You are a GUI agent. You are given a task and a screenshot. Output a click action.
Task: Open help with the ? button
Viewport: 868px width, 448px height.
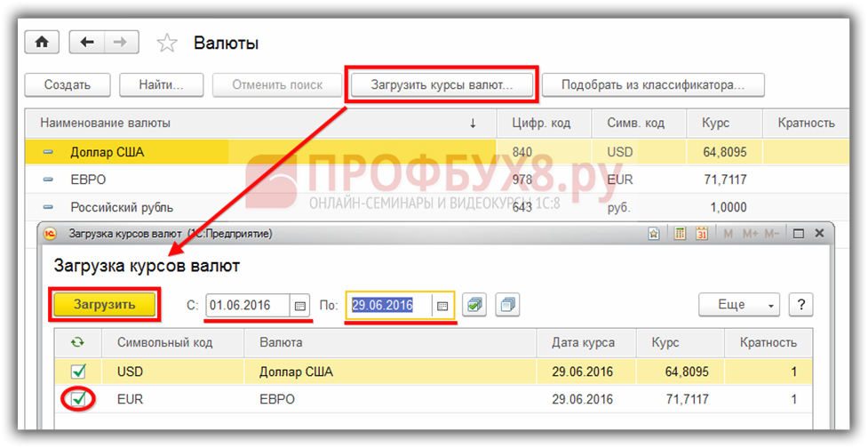pos(800,305)
